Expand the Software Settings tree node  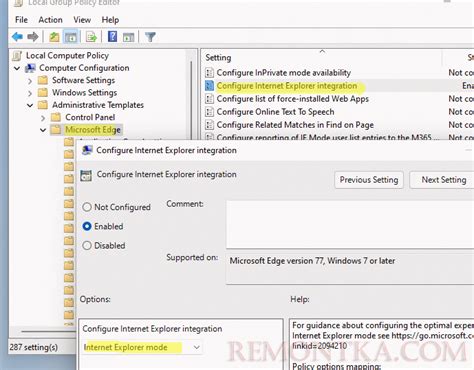[30, 81]
